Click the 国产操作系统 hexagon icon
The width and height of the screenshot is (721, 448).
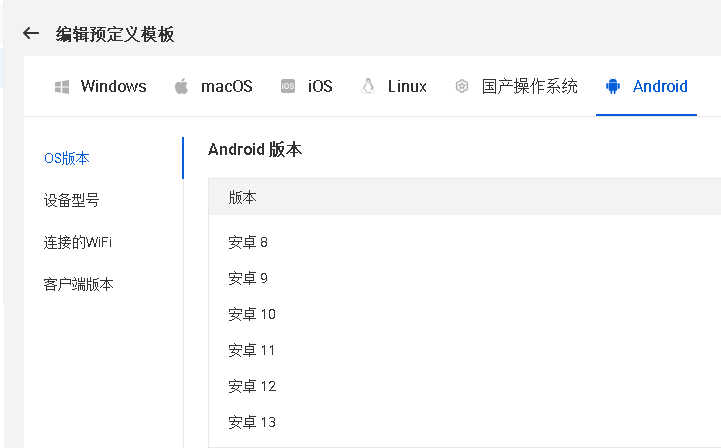click(461, 87)
